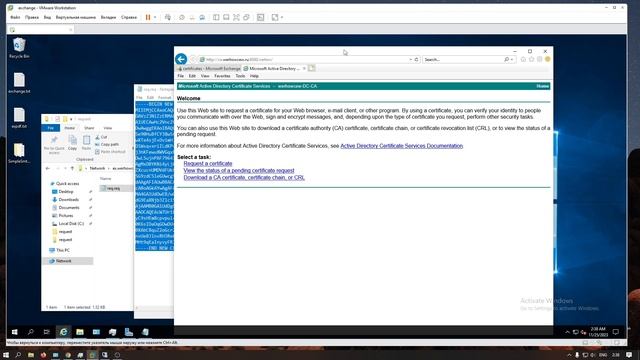The image size is (640, 360).
Task: Open the VMware Правка menu
Action: pyautogui.click(x=32, y=18)
